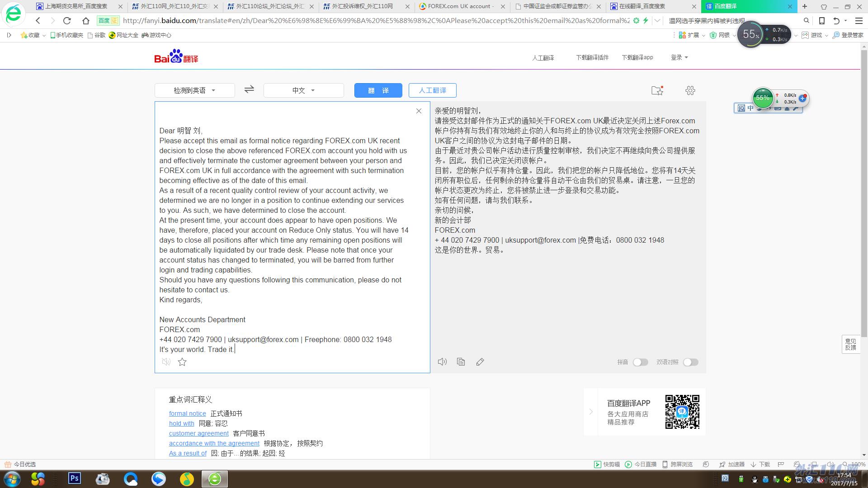Open the 网址大全 bookmark
The image size is (868, 488).
coord(123,35)
